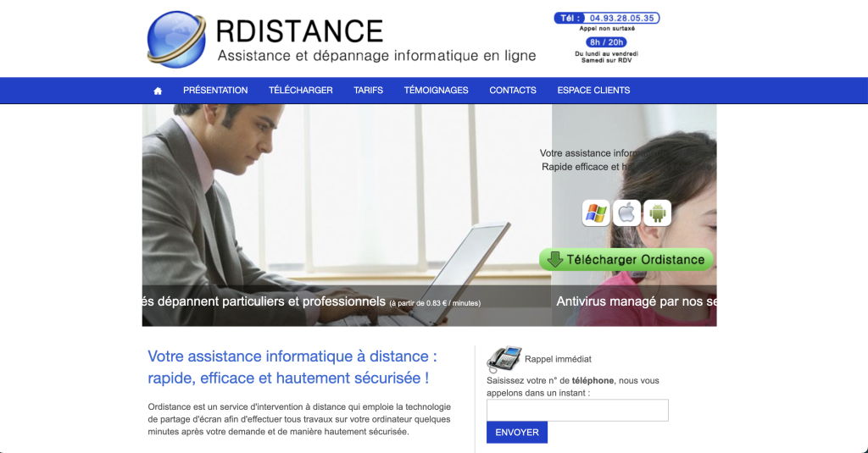Click the RDISTANCE site title text

(299, 31)
